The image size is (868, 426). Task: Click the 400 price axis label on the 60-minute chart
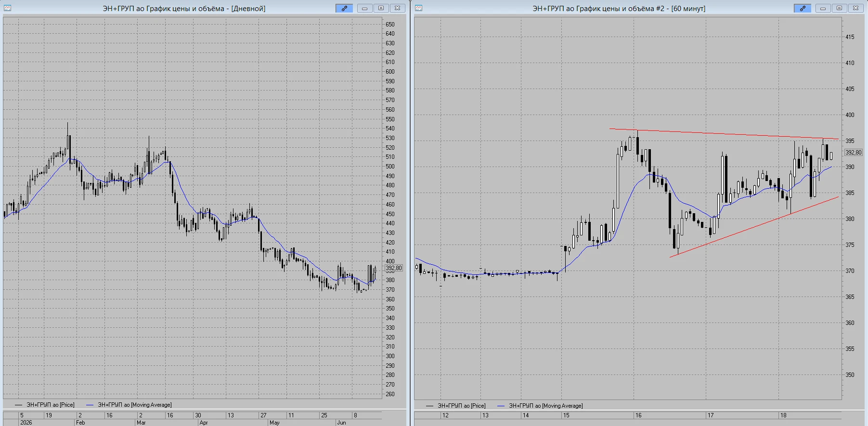pos(850,115)
